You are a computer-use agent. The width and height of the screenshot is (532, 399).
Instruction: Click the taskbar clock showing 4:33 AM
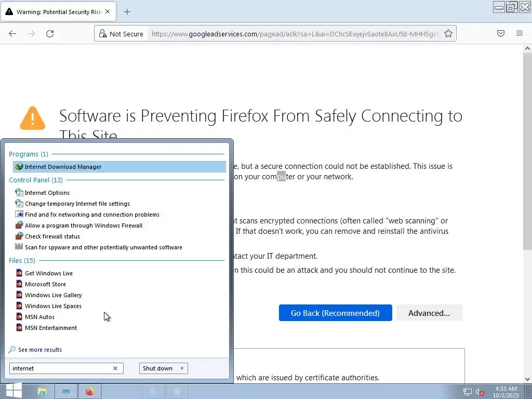click(x=506, y=392)
